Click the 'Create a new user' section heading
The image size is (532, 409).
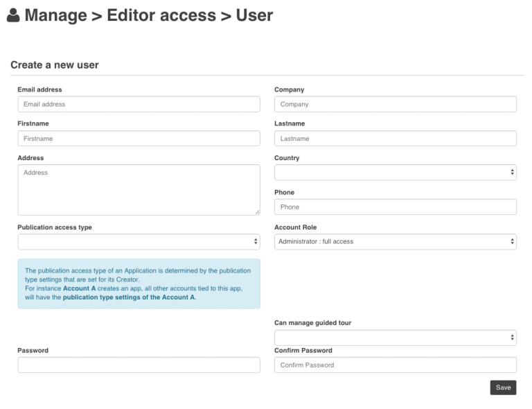point(55,65)
